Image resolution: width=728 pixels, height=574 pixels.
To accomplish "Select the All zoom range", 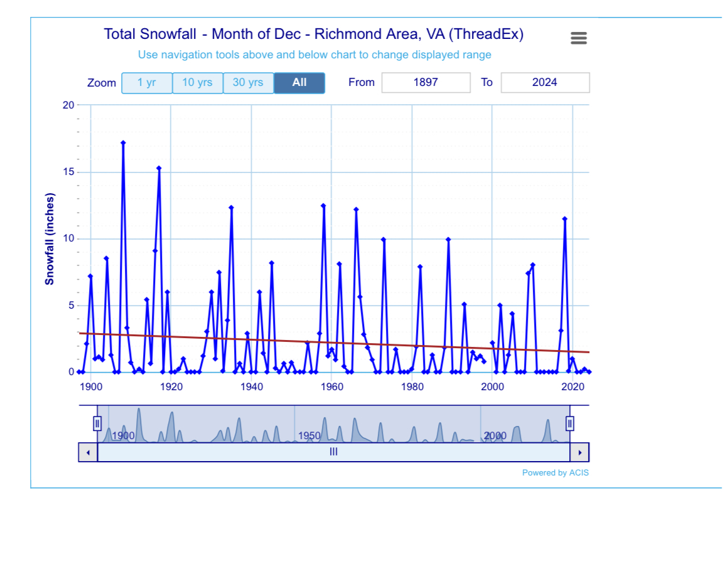I will click(x=299, y=83).
